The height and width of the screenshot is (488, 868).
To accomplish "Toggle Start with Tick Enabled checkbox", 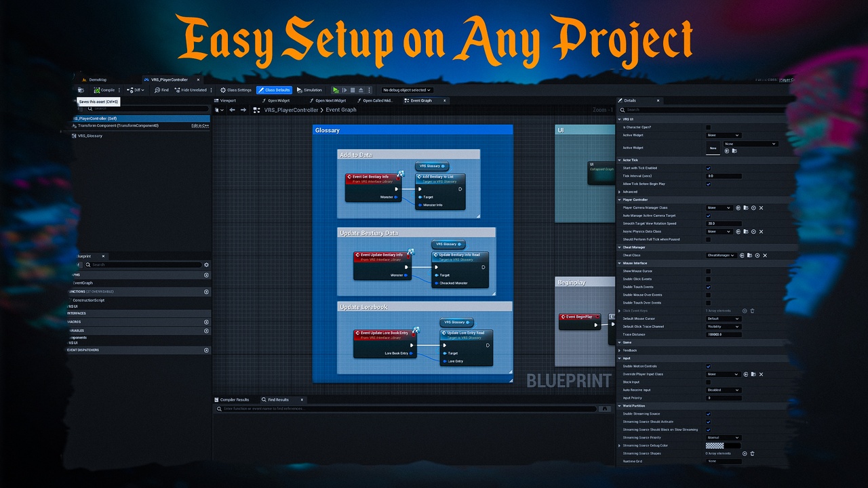I will point(709,168).
